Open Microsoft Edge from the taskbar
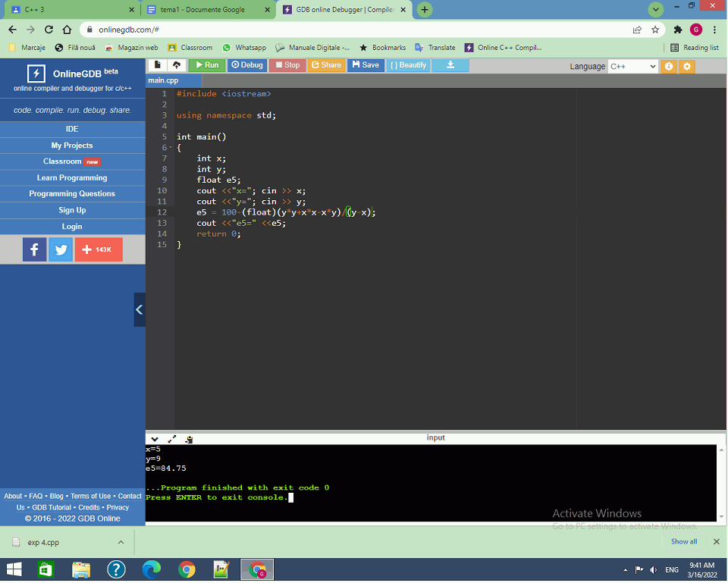Screen dimensions: 728x583 point(152,569)
